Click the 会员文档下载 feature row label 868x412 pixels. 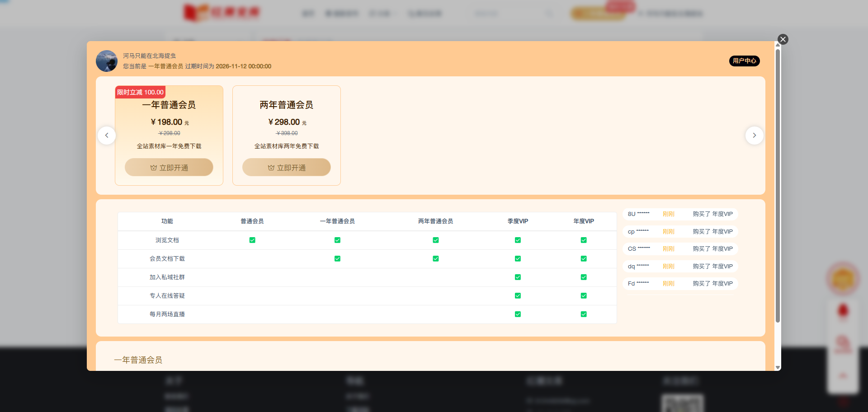pos(167,259)
